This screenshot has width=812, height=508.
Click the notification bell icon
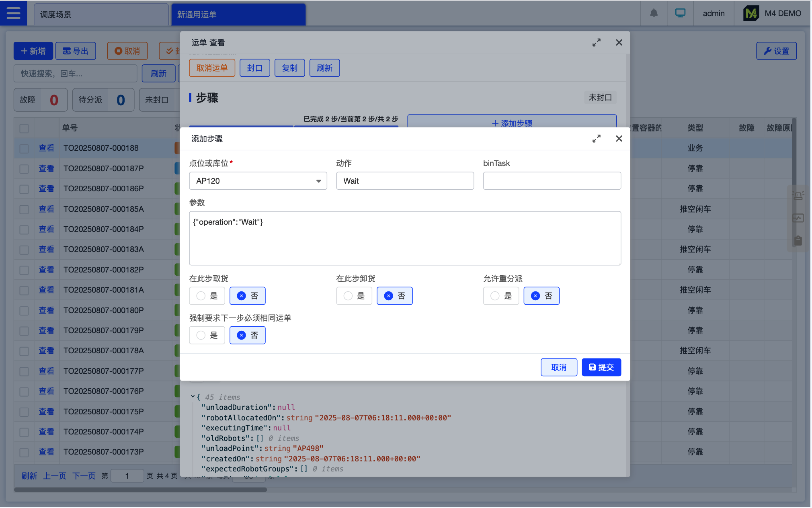tap(654, 13)
